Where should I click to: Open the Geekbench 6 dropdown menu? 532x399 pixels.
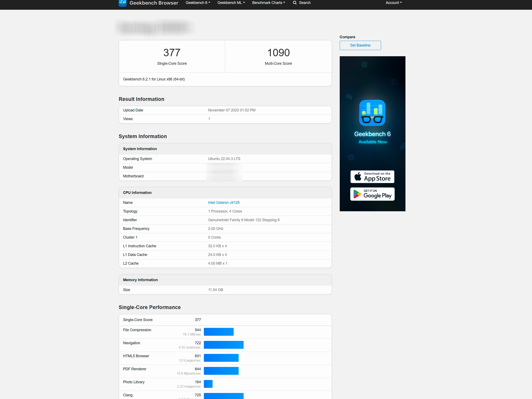click(x=198, y=3)
